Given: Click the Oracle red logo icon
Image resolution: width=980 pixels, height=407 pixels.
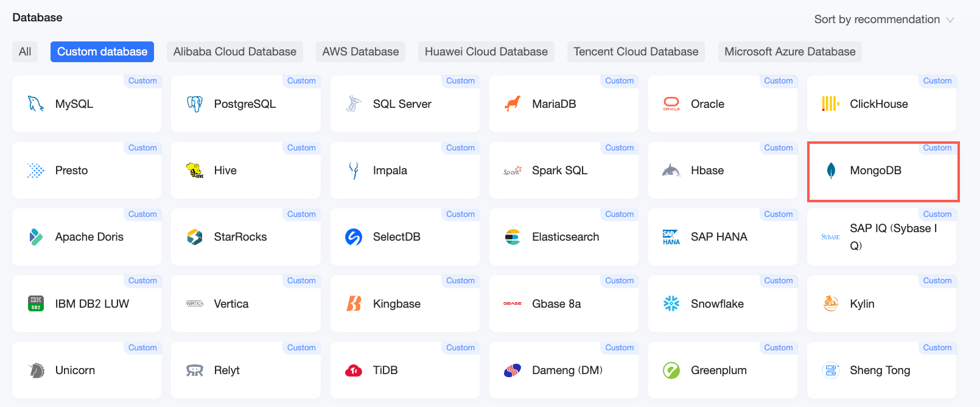Looking at the screenshot, I should click(x=671, y=104).
